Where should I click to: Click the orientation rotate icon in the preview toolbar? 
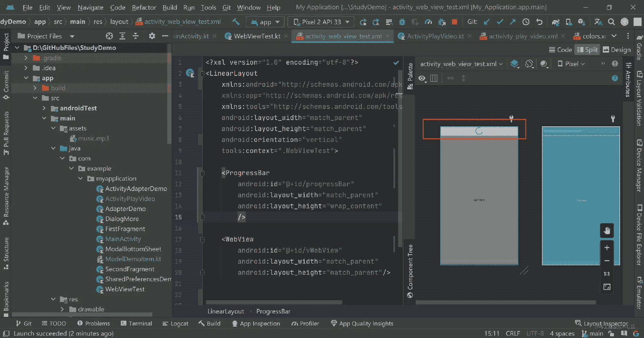point(529,64)
